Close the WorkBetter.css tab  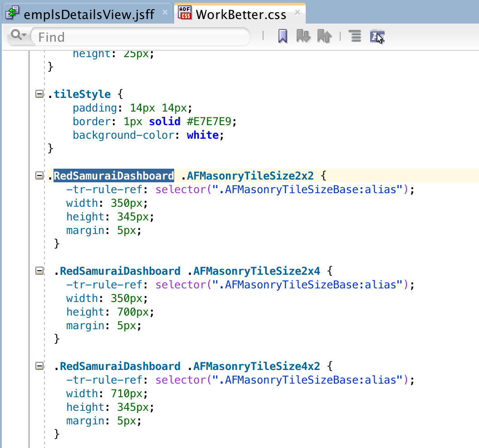pyautogui.click(x=298, y=14)
